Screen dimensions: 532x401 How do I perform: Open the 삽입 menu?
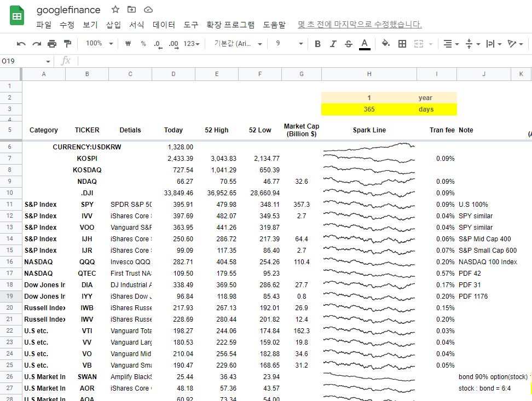tap(113, 25)
